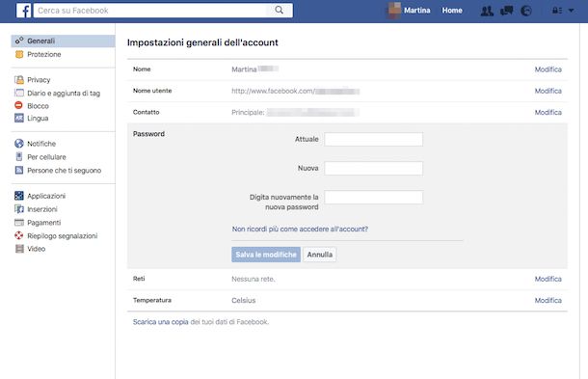The height and width of the screenshot is (379, 588).
Task: Click Non ricordi più come accedere all'account link
Action: click(300, 229)
